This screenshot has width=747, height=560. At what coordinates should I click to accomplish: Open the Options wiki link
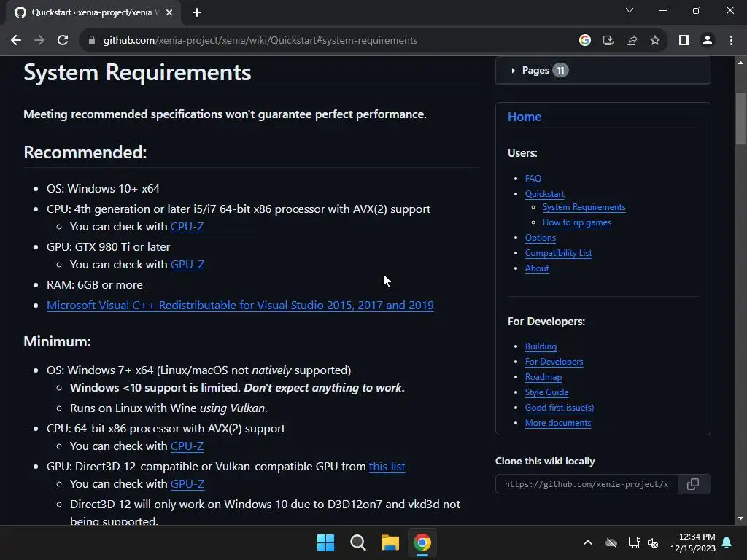pos(541,238)
